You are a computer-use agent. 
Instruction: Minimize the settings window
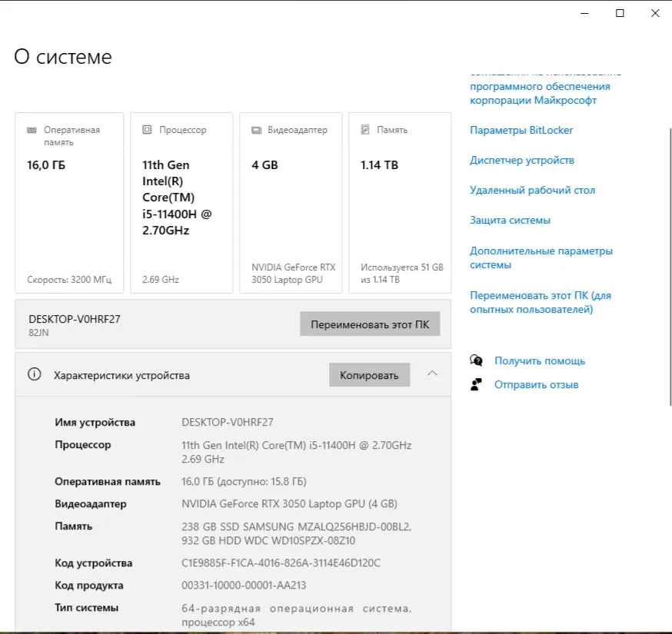tap(584, 13)
